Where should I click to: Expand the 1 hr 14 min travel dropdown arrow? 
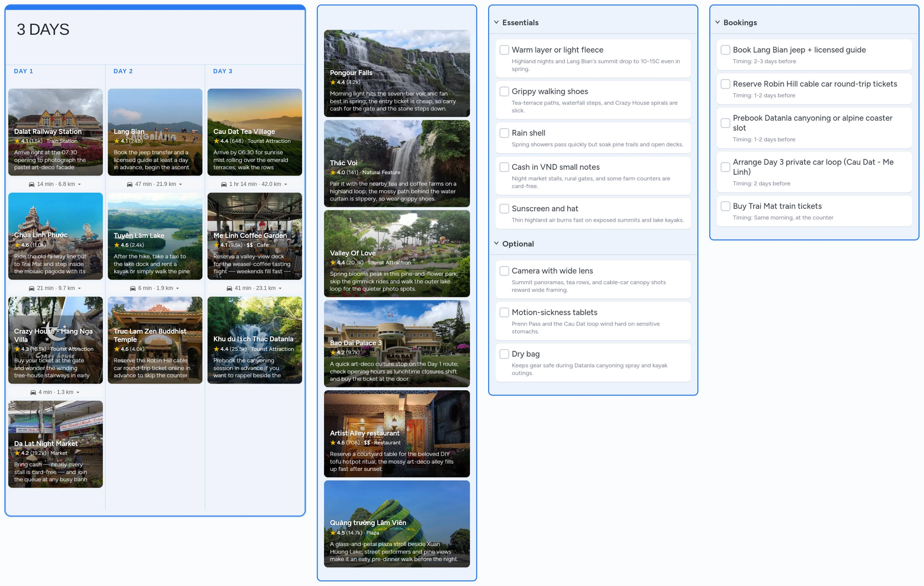click(286, 184)
